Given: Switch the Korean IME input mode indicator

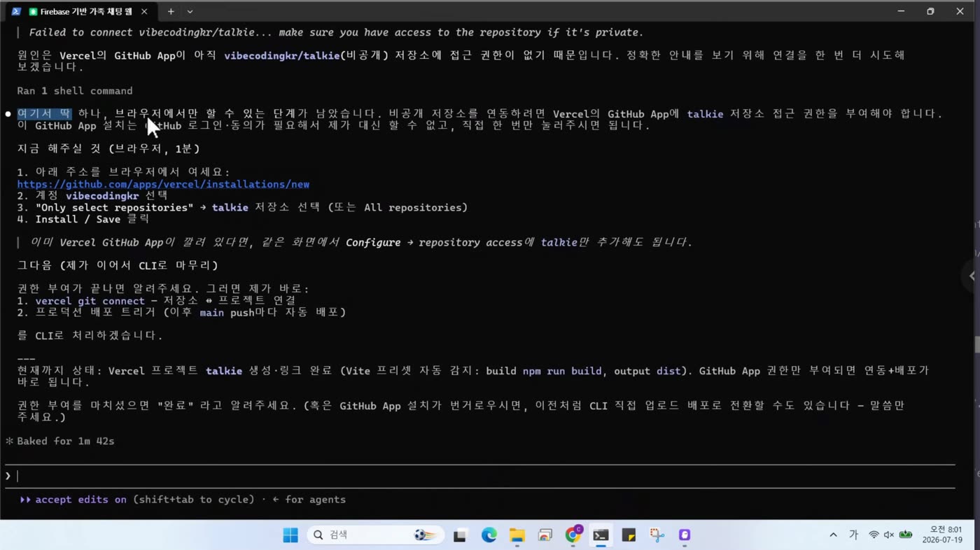Looking at the screenshot, I should [853, 535].
